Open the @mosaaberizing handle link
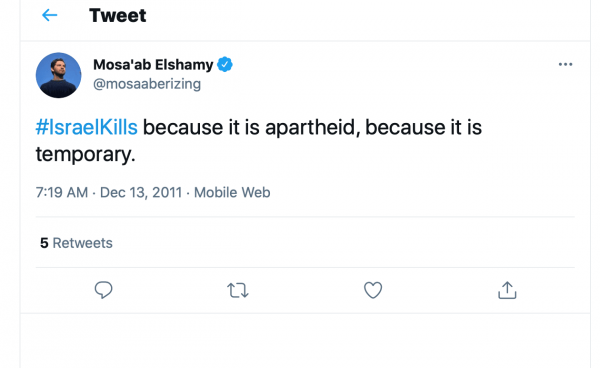This screenshot has height=368, width=600. (x=147, y=84)
